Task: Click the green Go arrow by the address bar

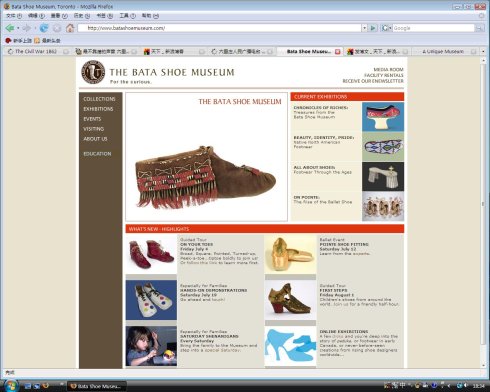Action: (x=373, y=28)
